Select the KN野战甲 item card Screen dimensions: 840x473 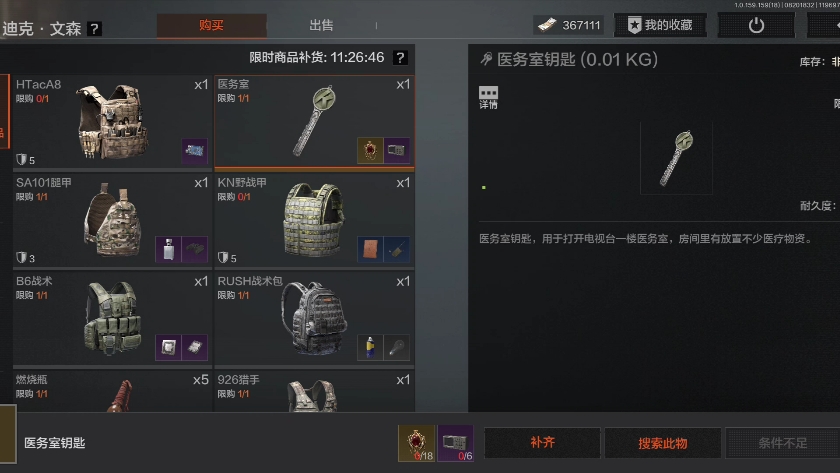pos(314,220)
